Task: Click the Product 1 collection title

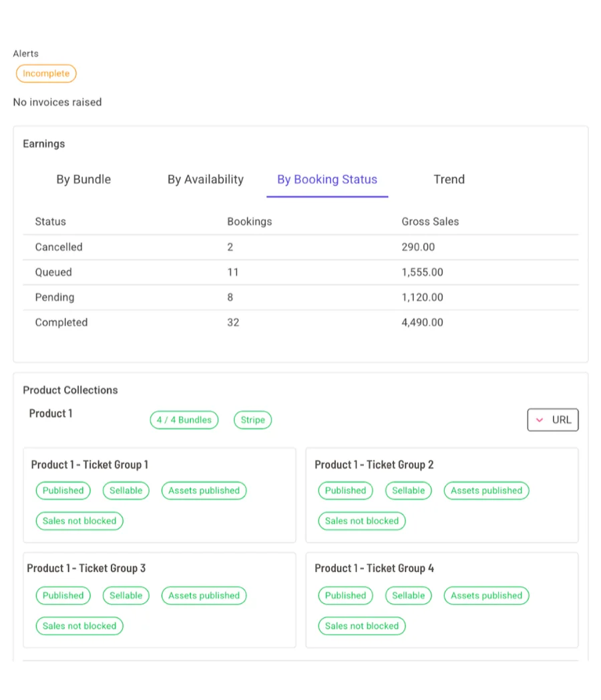Action: coord(51,414)
